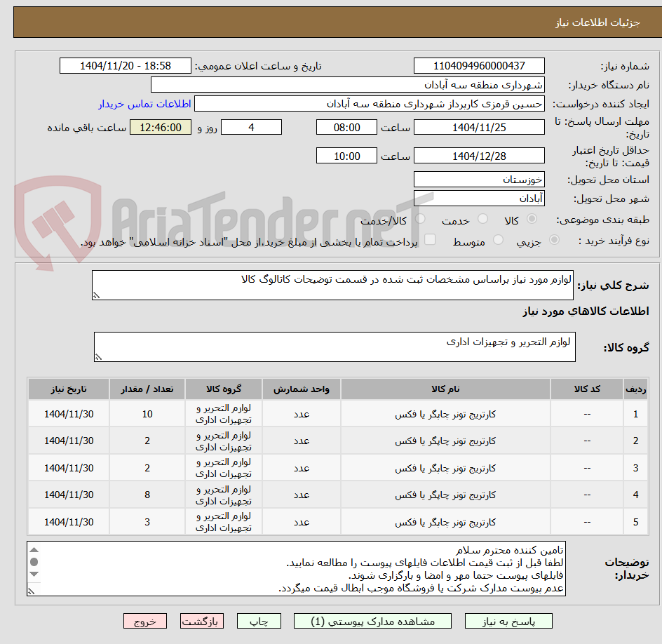Click the نام کالا column header

[445, 389]
